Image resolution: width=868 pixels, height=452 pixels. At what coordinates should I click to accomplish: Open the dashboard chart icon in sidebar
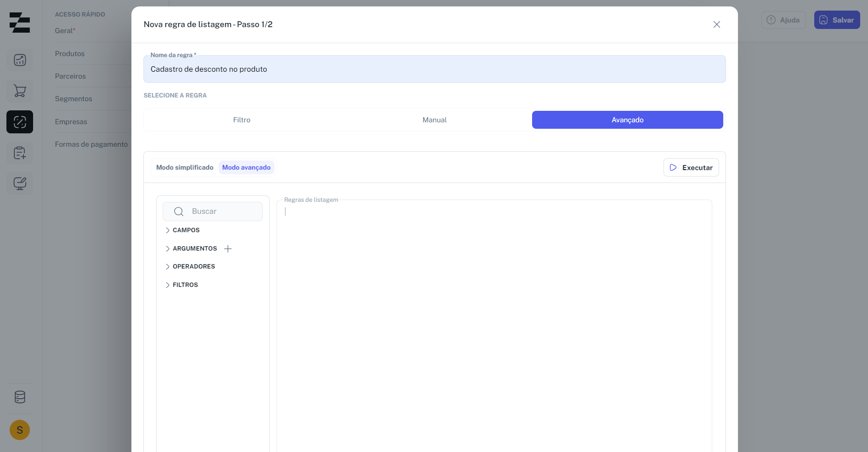pos(20,60)
